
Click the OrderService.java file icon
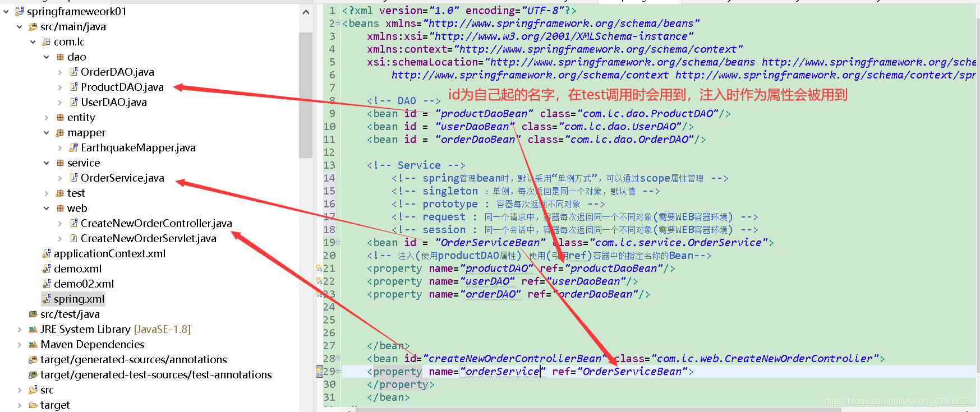[73, 178]
